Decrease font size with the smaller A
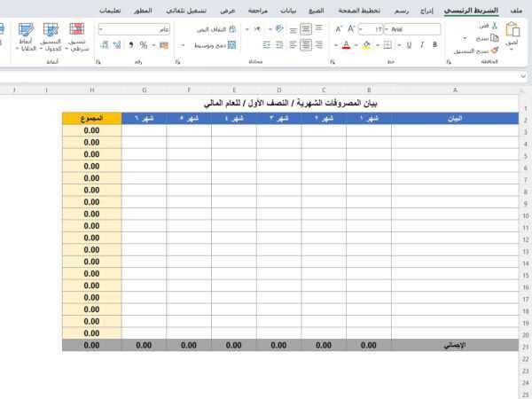 (x=339, y=29)
